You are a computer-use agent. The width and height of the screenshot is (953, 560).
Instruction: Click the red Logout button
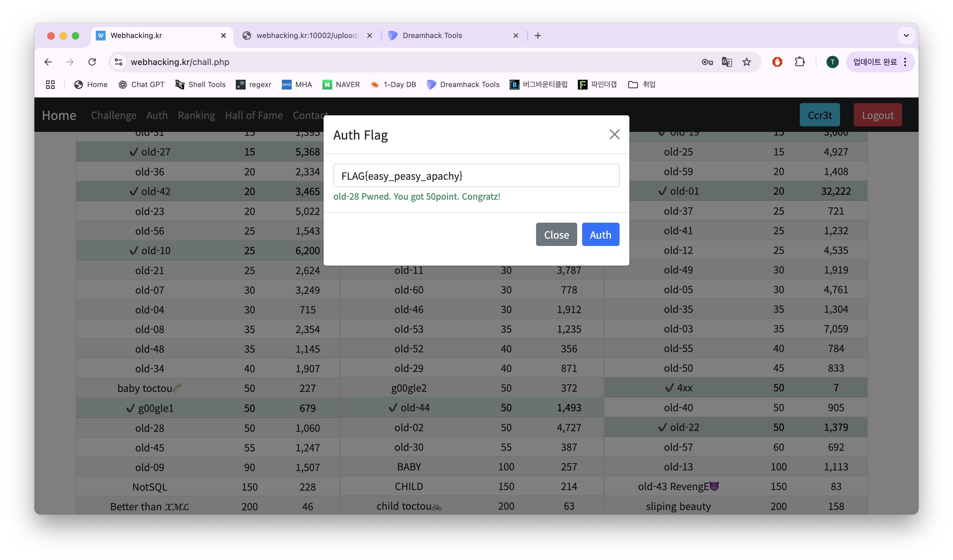click(877, 115)
